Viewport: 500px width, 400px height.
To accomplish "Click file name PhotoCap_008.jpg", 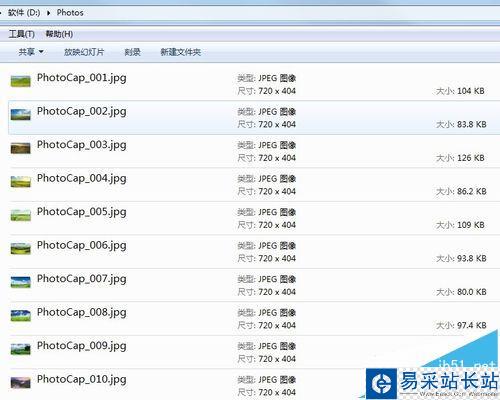I will (x=82, y=313).
